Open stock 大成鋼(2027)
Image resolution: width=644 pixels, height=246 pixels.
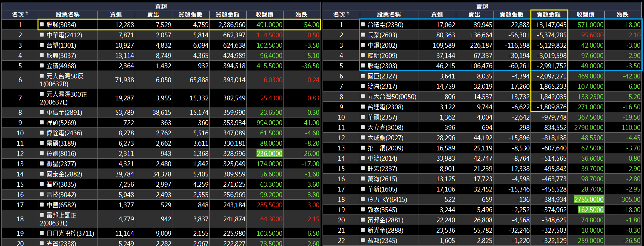point(385,138)
